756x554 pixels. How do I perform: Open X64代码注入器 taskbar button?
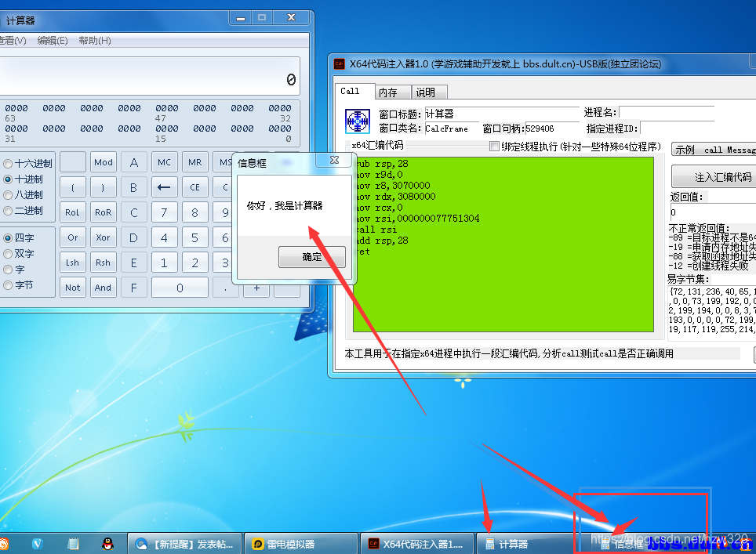417,545
